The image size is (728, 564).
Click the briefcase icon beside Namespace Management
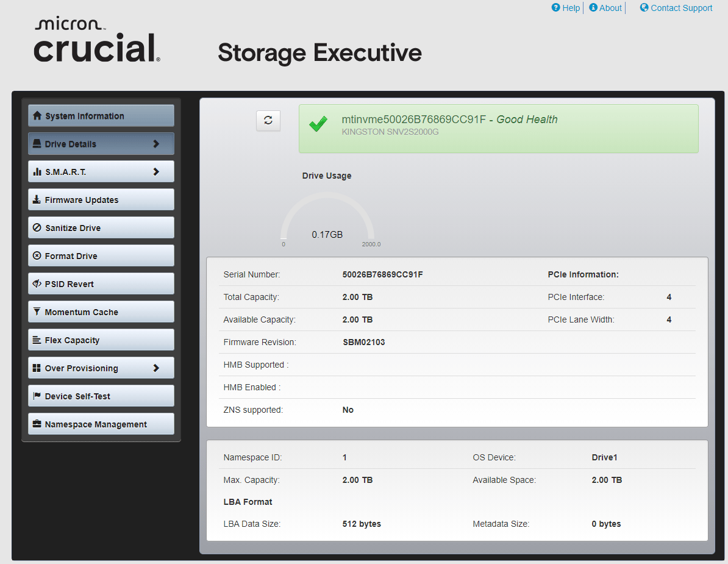point(37,424)
